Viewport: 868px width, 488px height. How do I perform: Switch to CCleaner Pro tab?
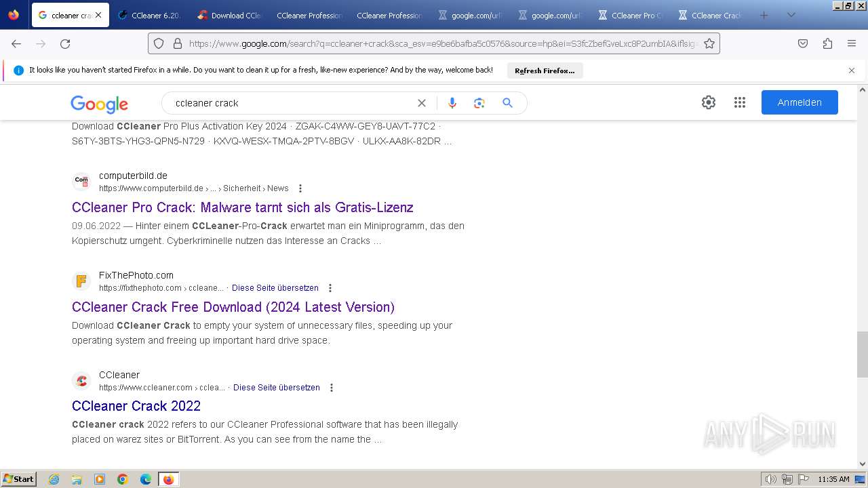point(631,15)
